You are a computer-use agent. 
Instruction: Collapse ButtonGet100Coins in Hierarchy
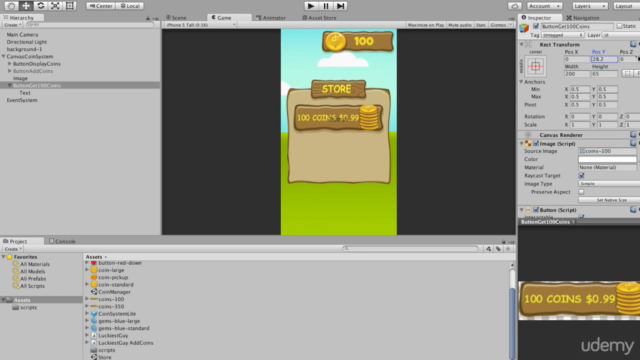click(x=9, y=86)
